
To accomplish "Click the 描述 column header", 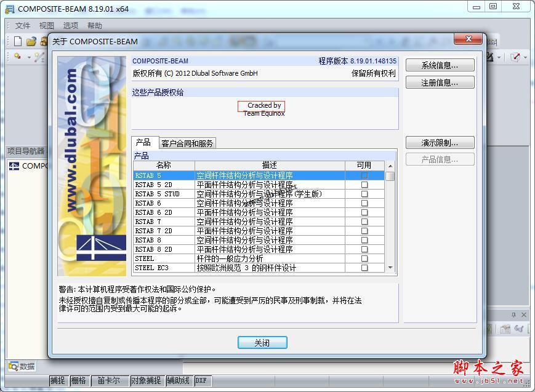I will [x=270, y=165].
